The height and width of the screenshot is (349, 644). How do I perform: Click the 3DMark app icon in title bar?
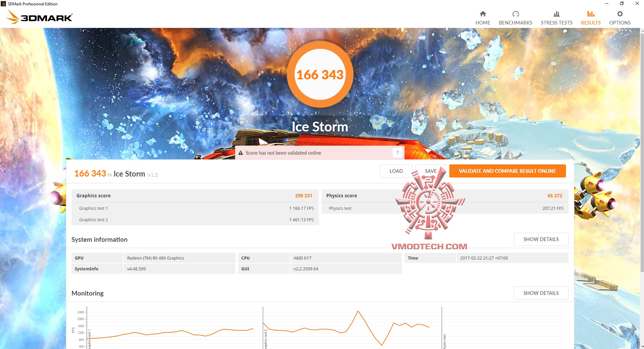tap(3, 4)
